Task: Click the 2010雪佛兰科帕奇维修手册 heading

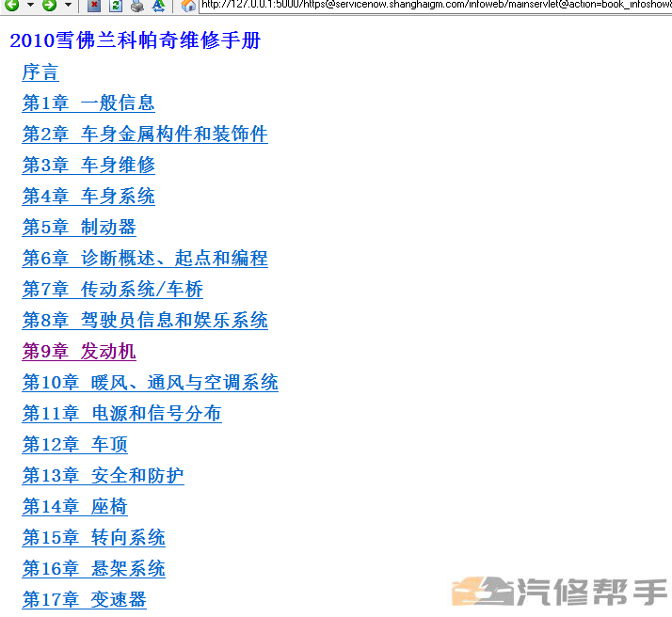Action: pos(135,40)
